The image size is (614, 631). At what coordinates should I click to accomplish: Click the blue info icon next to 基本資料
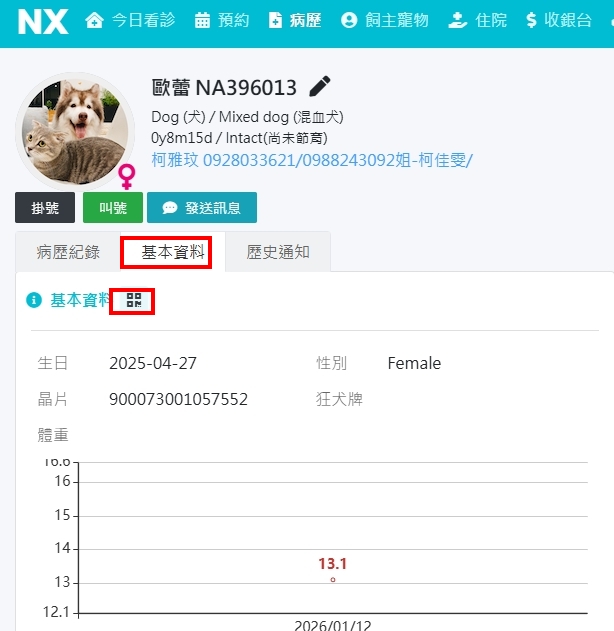click(x=34, y=300)
